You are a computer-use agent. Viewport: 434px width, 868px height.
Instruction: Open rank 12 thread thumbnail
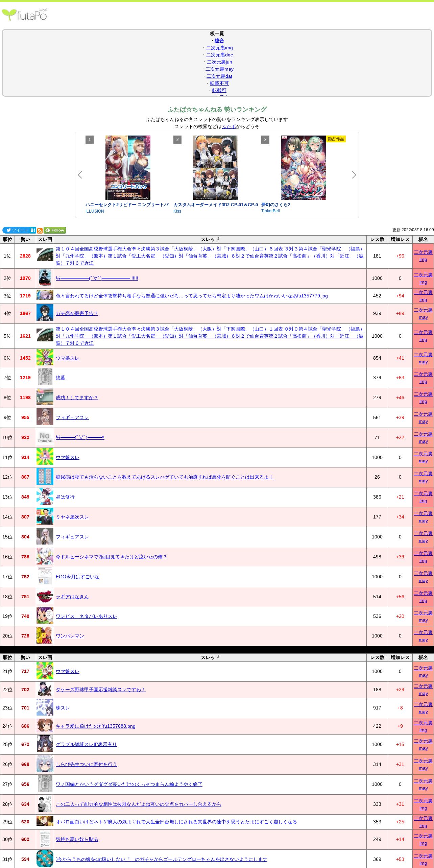click(45, 477)
